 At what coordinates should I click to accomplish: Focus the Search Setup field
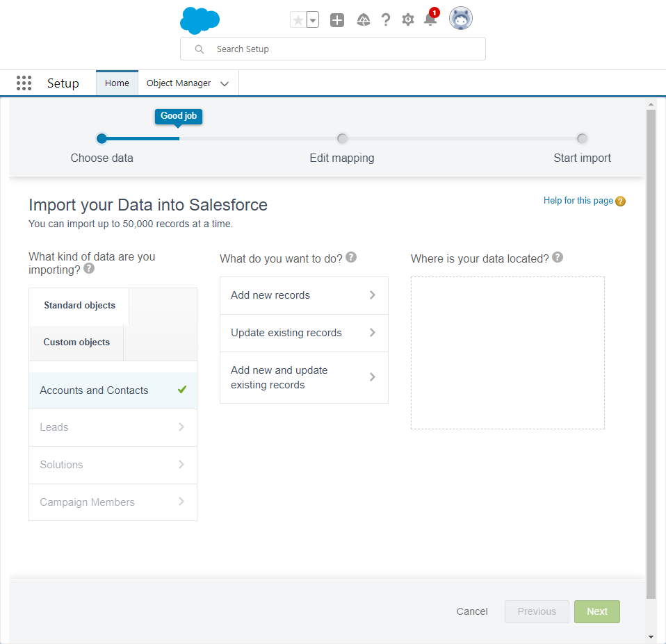333,49
